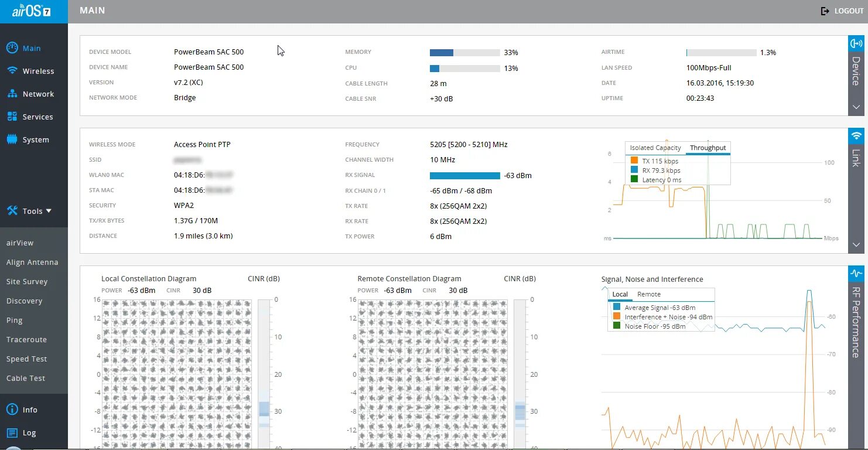Open Services page via its sidebar icon
Image resolution: width=868 pixels, height=450 pixels.
(x=12, y=117)
